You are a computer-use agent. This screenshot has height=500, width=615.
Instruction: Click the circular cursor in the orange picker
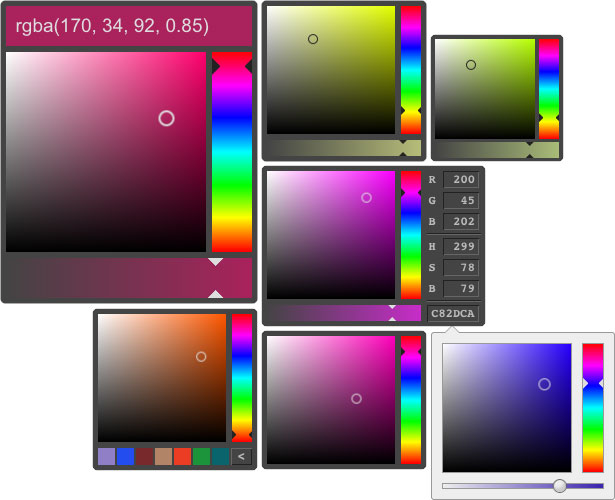(201, 356)
